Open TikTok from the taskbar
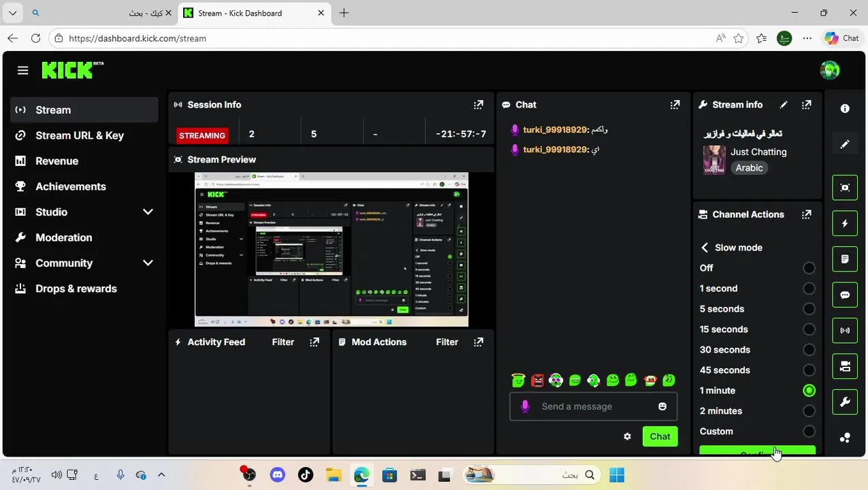 (x=305, y=475)
